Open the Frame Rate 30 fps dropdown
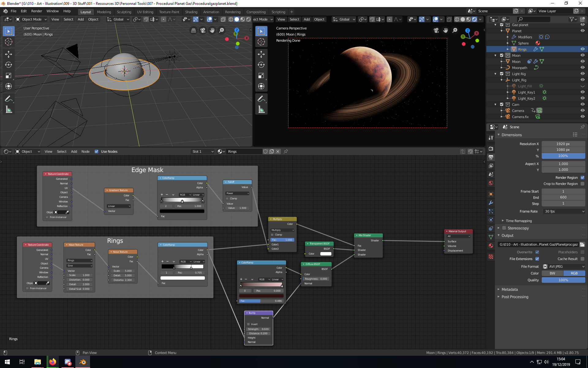This screenshot has height=368, width=588. click(x=564, y=211)
